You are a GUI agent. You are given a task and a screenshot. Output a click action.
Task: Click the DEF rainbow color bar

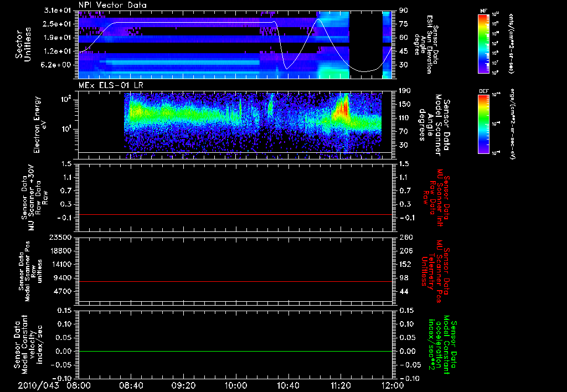pos(483,123)
